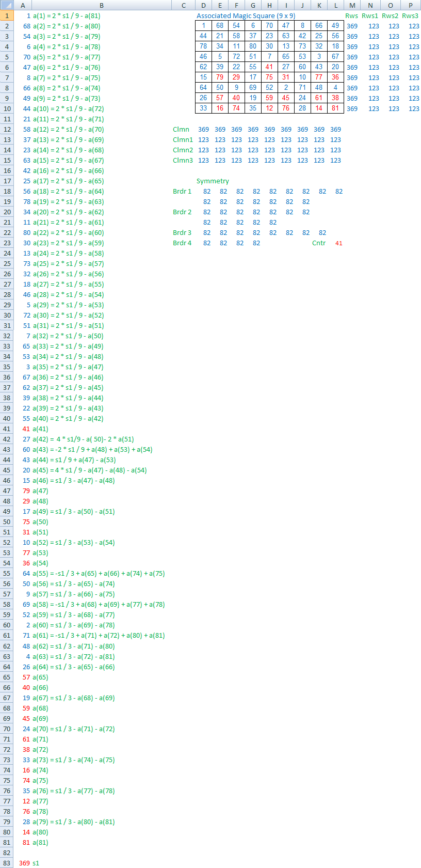The width and height of the screenshot is (421, 868).
Task: Click the 's1' label in row 83
Action: (x=36, y=863)
